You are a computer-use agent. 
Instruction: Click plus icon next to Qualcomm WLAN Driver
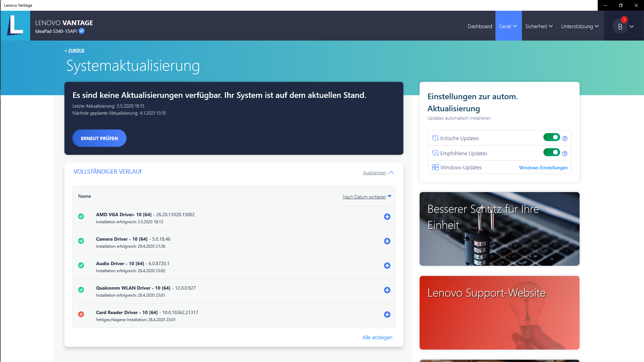(387, 290)
